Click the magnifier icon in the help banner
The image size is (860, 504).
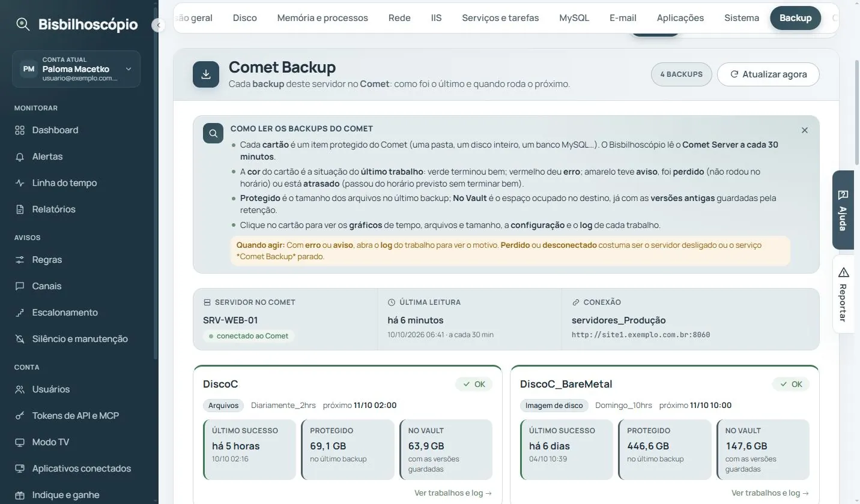pos(213,133)
